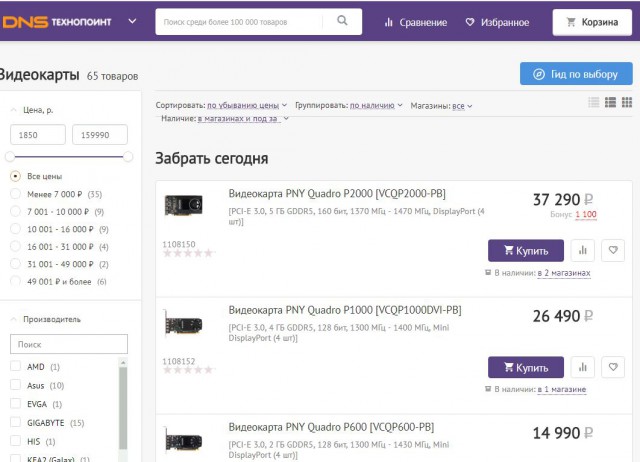Click price 14 990 ₽ text
Viewport: 640px width, 462px height.
coord(563,433)
